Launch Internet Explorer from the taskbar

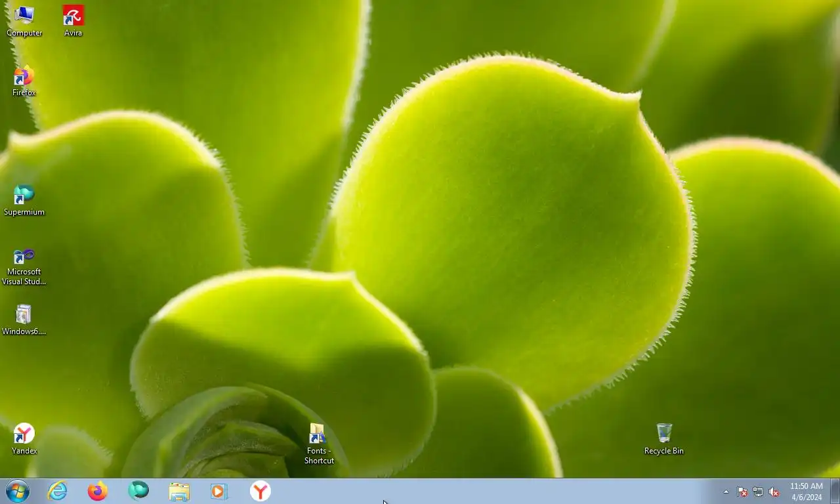58,491
